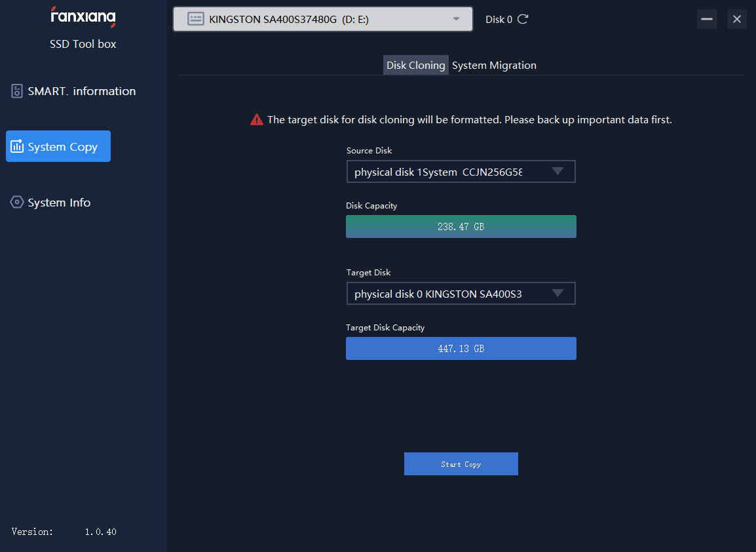Click the fanxiang logo
The width and height of the screenshot is (756, 552).
coord(83,16)
